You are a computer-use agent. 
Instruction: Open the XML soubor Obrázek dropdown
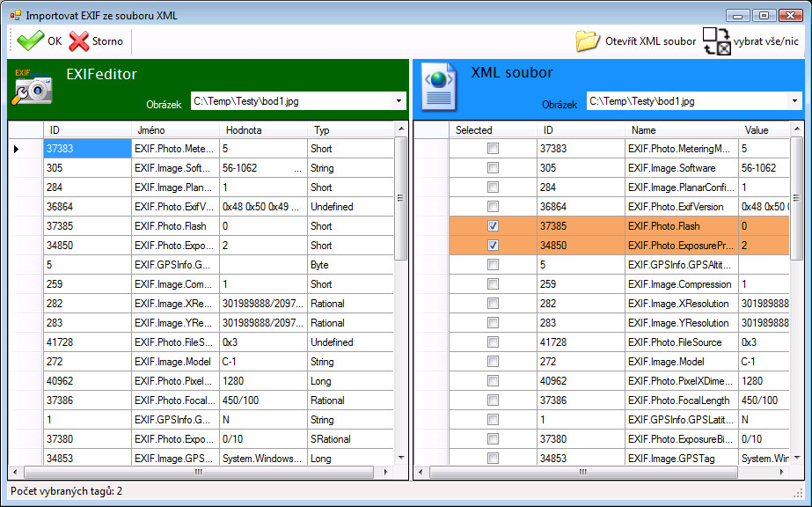pyautogui.click(x=794, y=101)
